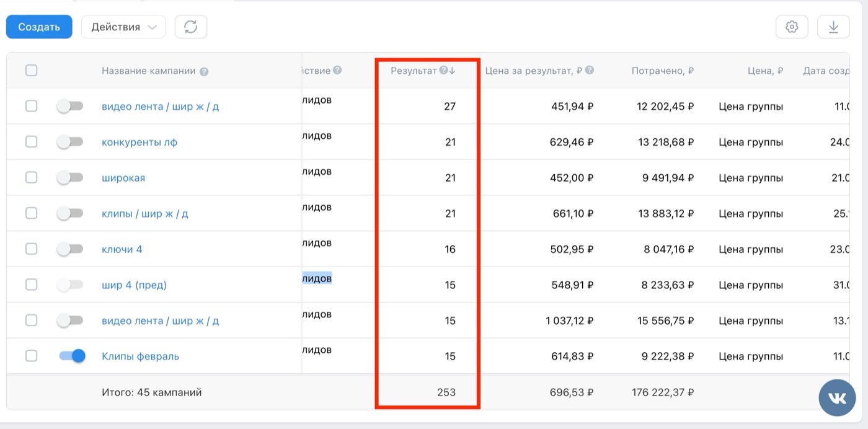Click sort arrow in Результат column
This screenshot has width=868, height=429.
coord(452,71)
